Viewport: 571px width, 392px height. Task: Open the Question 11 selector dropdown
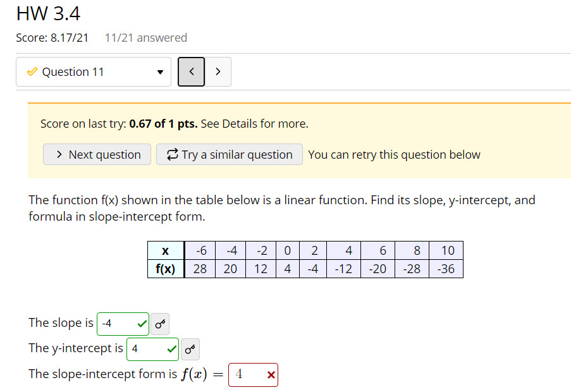[94, 71]
